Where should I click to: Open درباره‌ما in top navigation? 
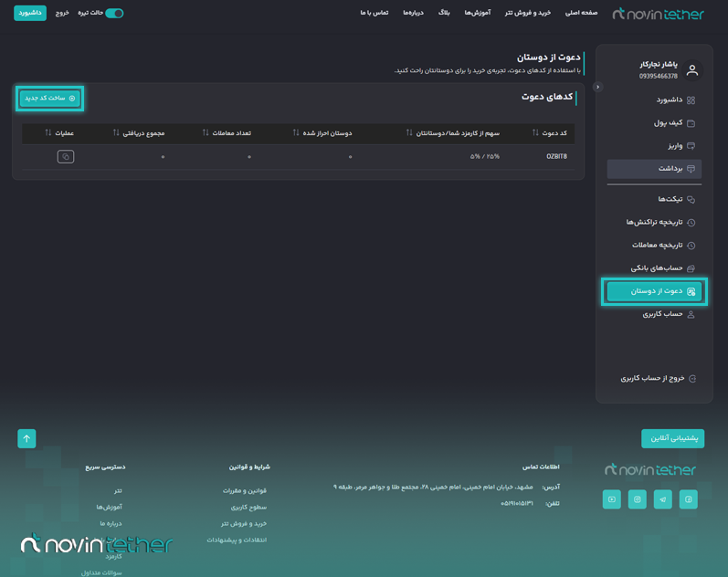pyautogui.click(x=413, y=13)
